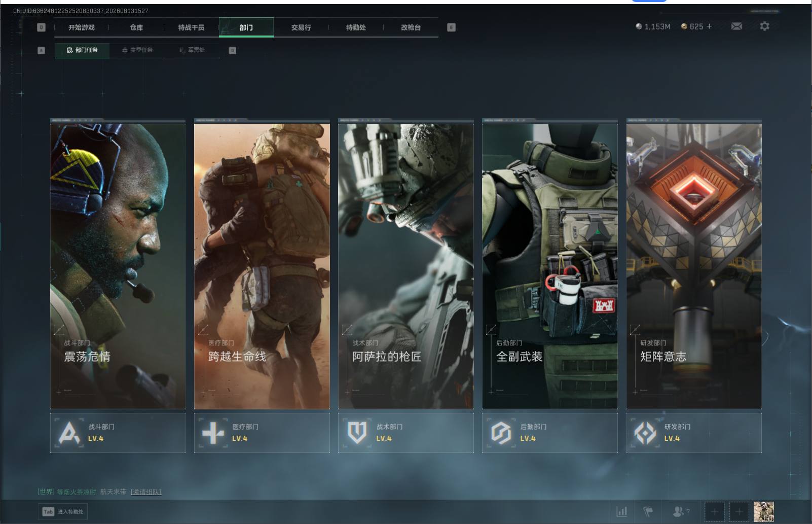Image resolution: width=812 pixels, height=524 pixels.
Task: Click the 625 gold coin balance
Action: tap(692, 26)
